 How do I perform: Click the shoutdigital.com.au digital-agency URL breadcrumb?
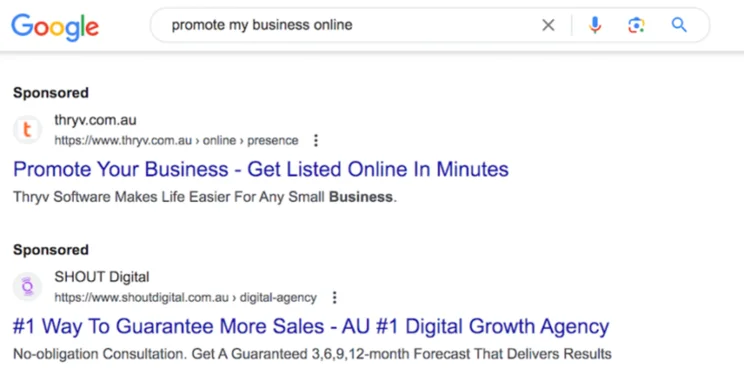tap(186, 297)
